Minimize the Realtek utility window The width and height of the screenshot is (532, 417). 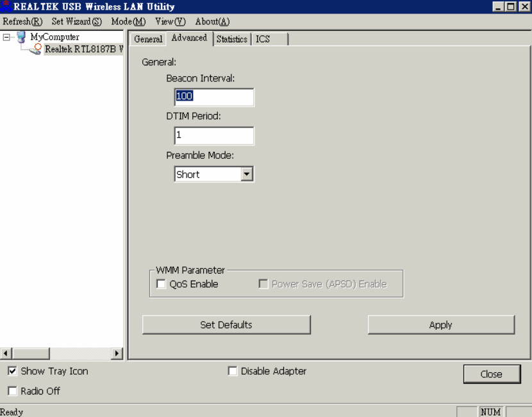click(498, 6)
